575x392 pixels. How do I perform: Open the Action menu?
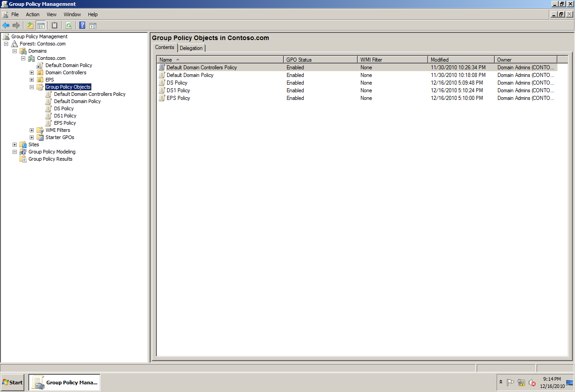32,14
